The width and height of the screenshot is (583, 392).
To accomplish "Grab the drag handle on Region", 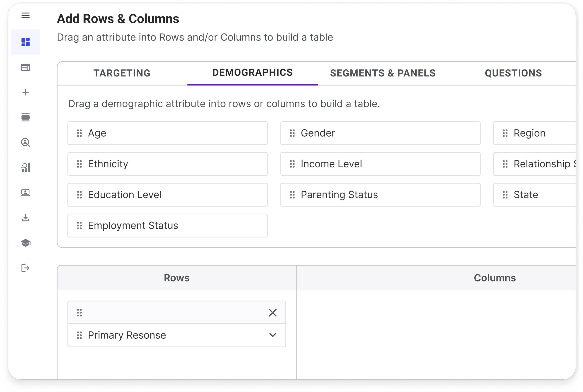I will click(505, 133).
